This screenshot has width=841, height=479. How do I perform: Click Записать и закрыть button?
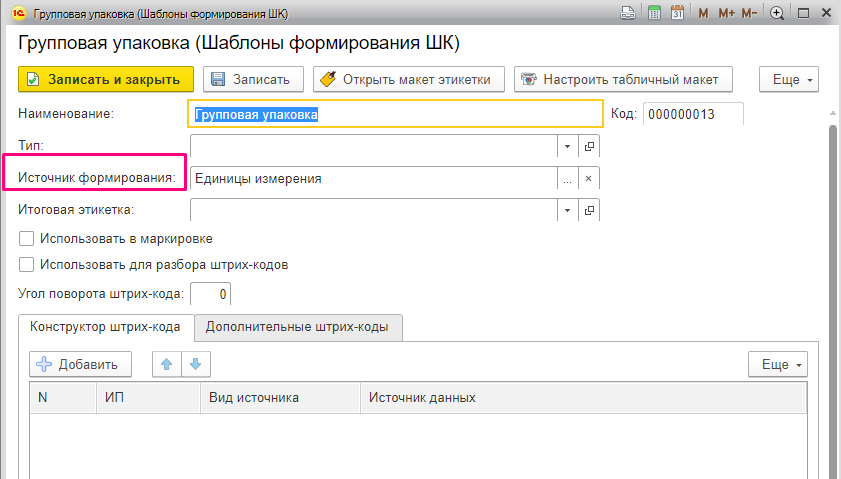pyautogui.click(x=105, y=79)
